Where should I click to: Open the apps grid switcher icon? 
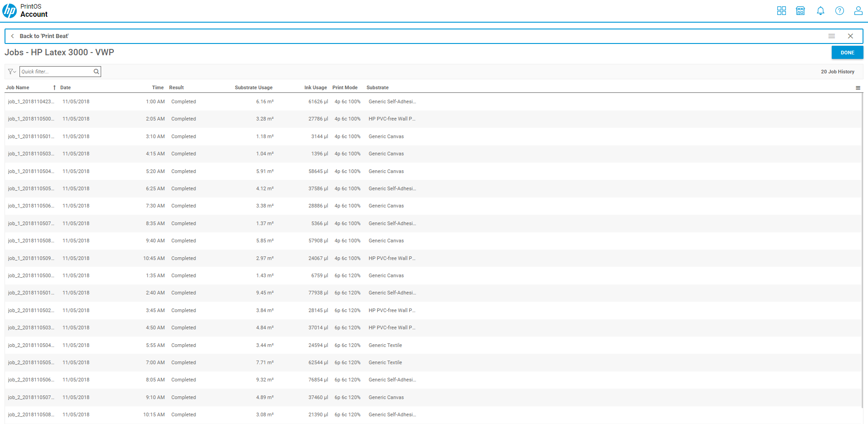tap(781, 11)
